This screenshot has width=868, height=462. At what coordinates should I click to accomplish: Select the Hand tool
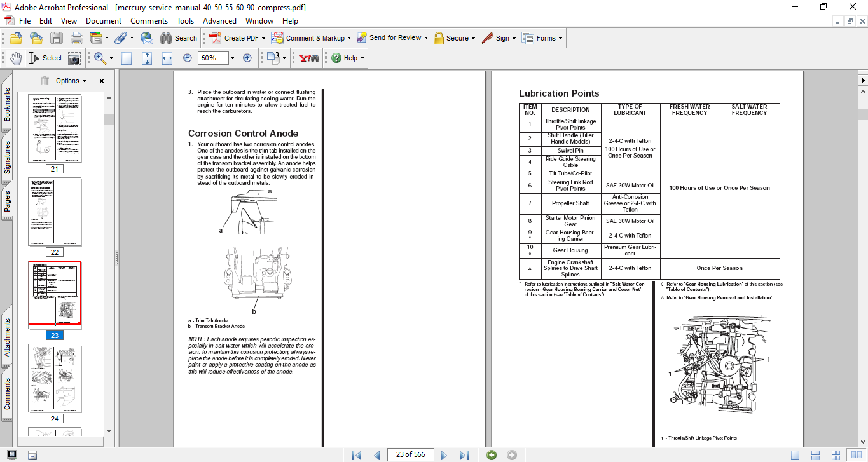click(x=16, y=58)
